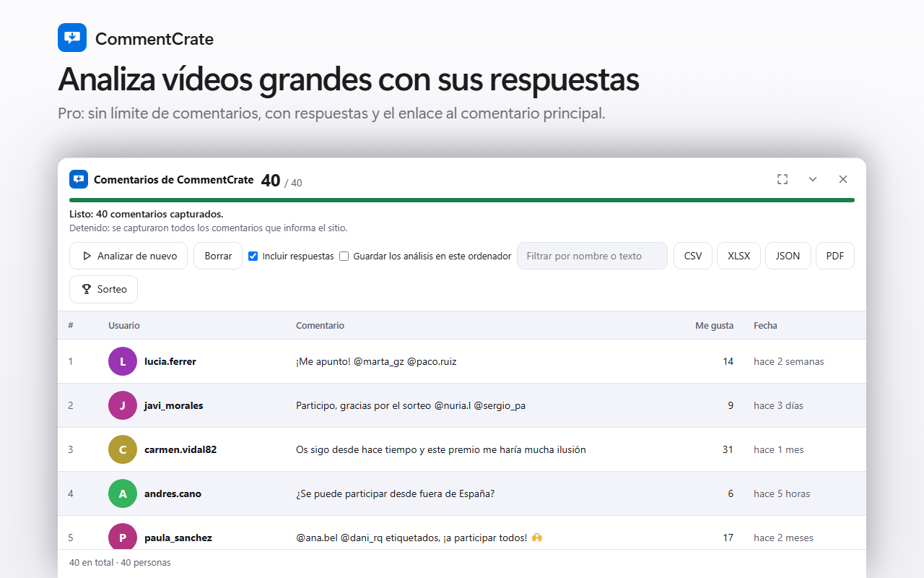Click the Analizar de nuevo button

128,256
